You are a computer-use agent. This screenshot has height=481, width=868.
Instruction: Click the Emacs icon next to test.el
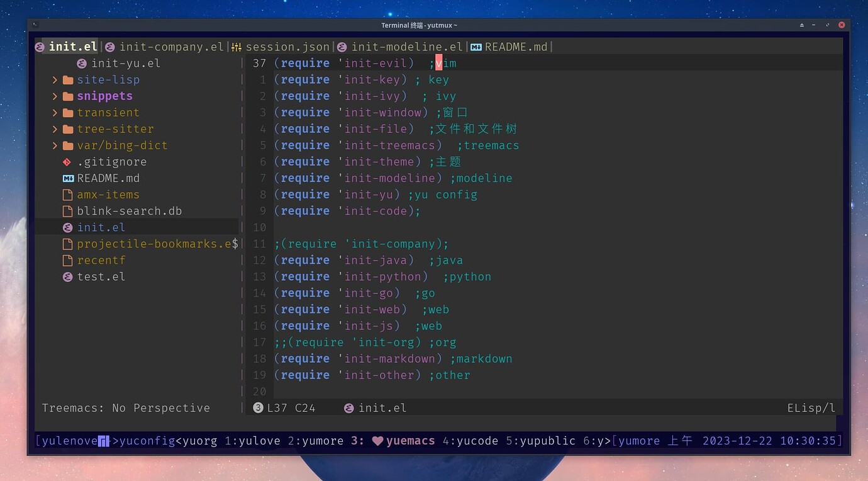[x=67, y=276]
